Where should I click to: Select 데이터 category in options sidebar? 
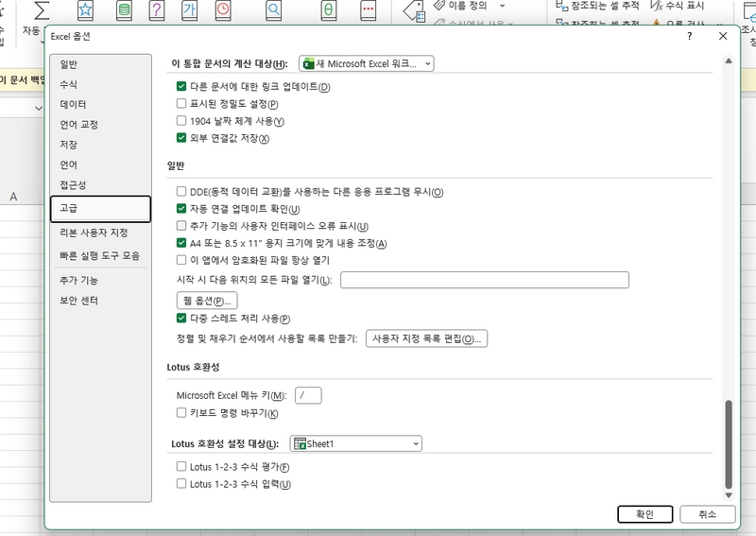point(100,104)
